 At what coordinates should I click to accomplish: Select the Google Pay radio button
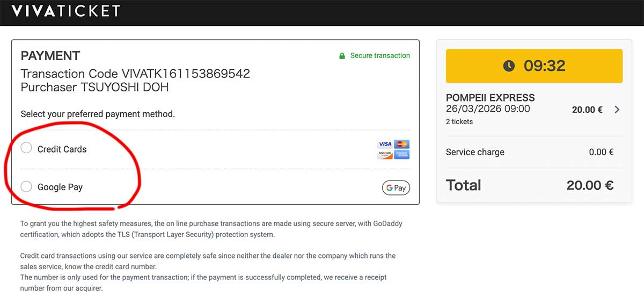pos(26,186)
